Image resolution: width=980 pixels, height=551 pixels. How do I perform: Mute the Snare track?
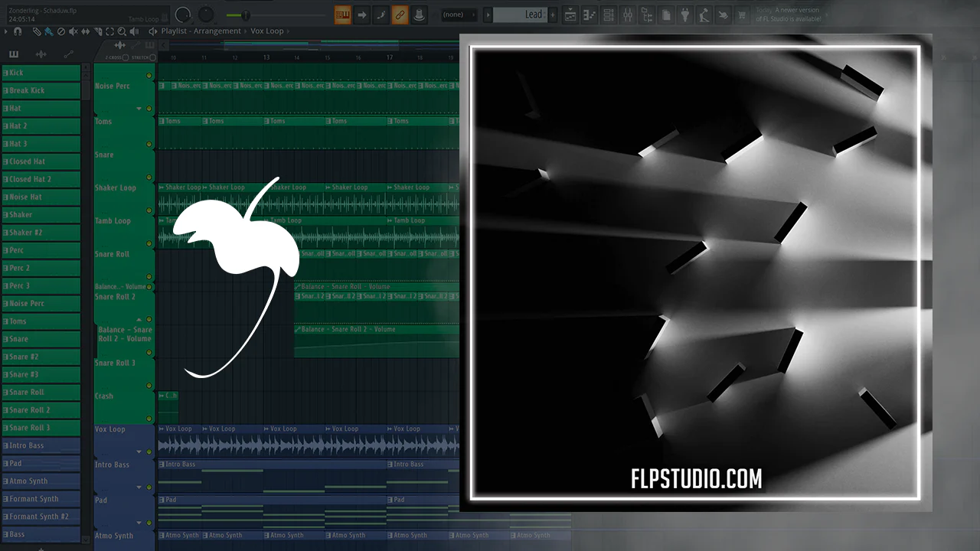(149, 177)
